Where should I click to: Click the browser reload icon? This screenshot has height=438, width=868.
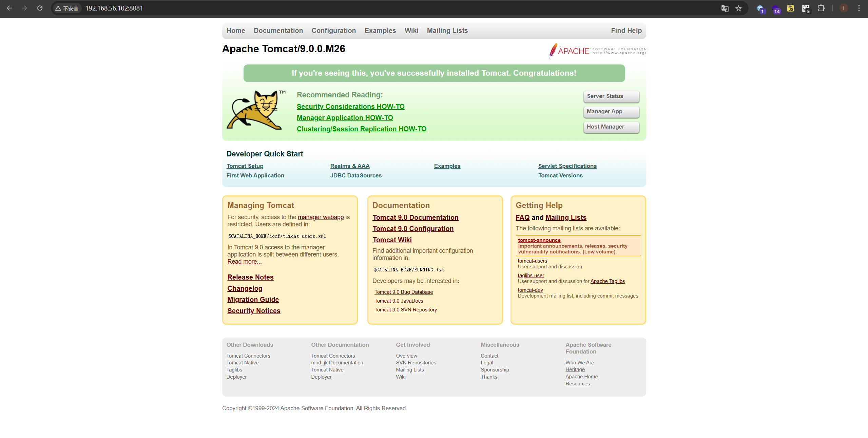(x=40, y=8)
